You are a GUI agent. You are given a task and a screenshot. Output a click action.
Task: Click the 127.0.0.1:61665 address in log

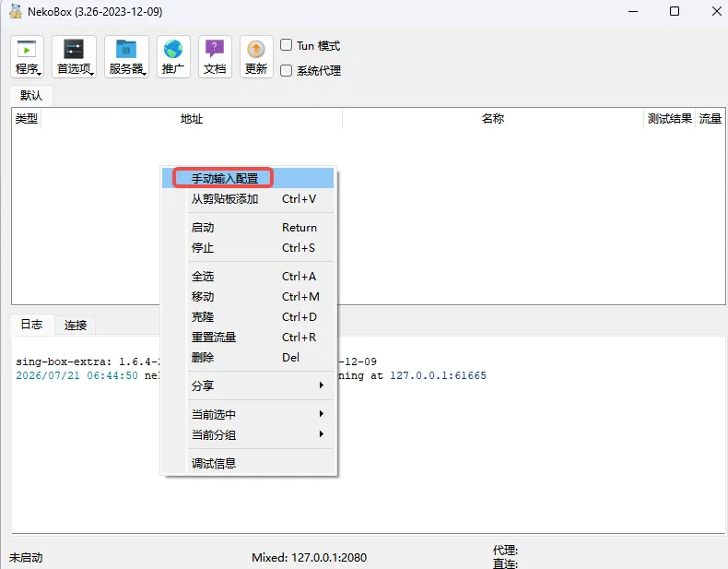(x=438, y=375)
